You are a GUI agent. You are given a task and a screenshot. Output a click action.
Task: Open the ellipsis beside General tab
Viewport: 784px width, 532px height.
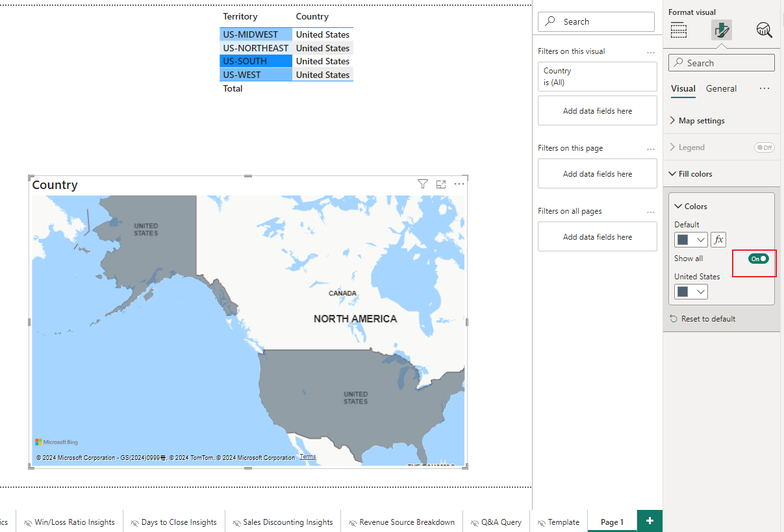point(765,88)
